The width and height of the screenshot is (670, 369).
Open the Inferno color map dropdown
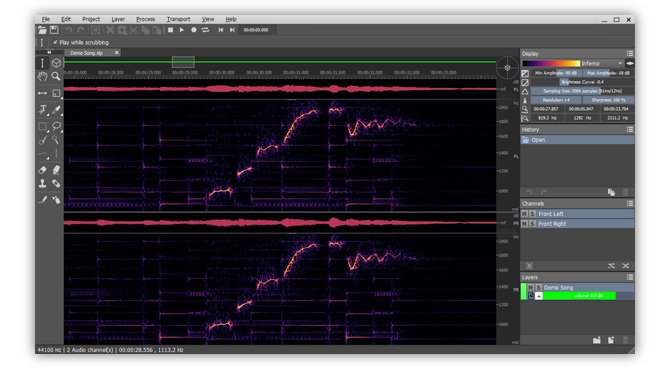pos(602,63)
